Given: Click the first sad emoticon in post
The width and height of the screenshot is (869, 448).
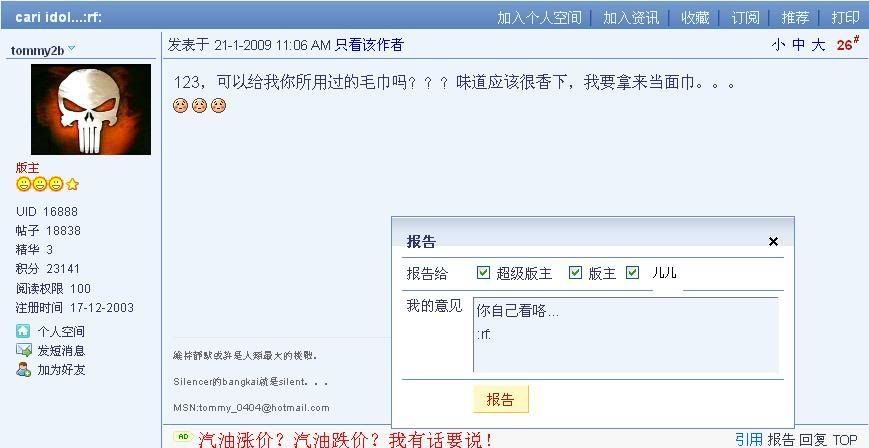Looking at the screenshot, I should [180, 105].
